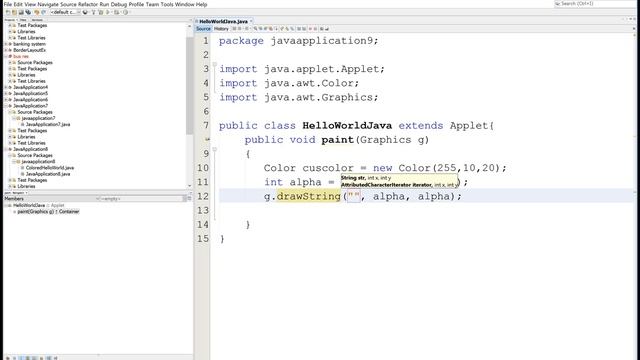Click the Save All toolbar icon
The image size is (640, 360).
[28, 12]
